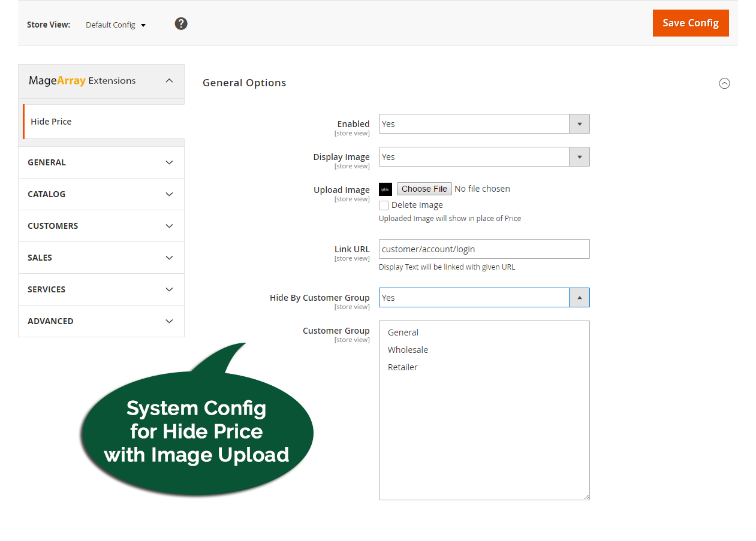Open the Enabled dropdown
Viewport: 756px width, 541px height.
pyautogui.click(x=579, y=123)
